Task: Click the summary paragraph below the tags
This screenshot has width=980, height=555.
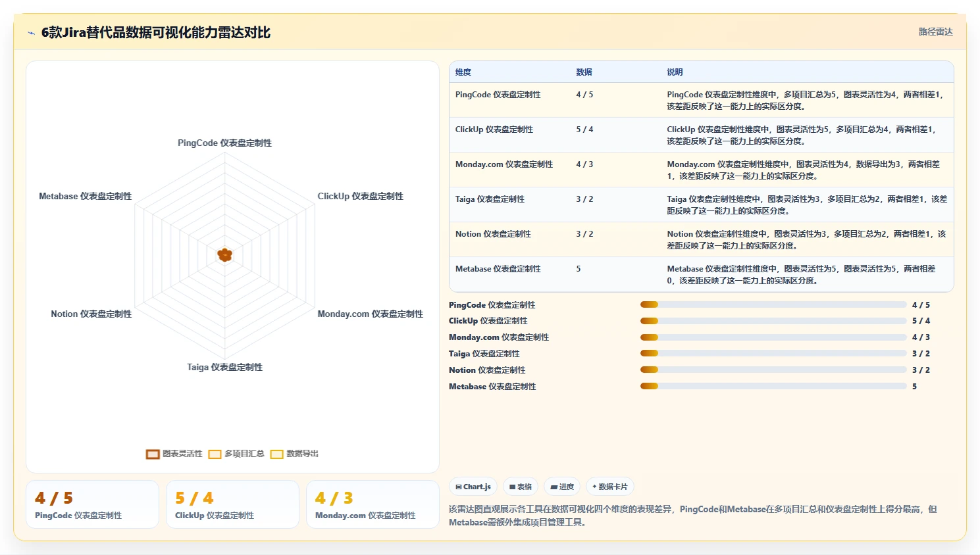Action: pos(693,516)
